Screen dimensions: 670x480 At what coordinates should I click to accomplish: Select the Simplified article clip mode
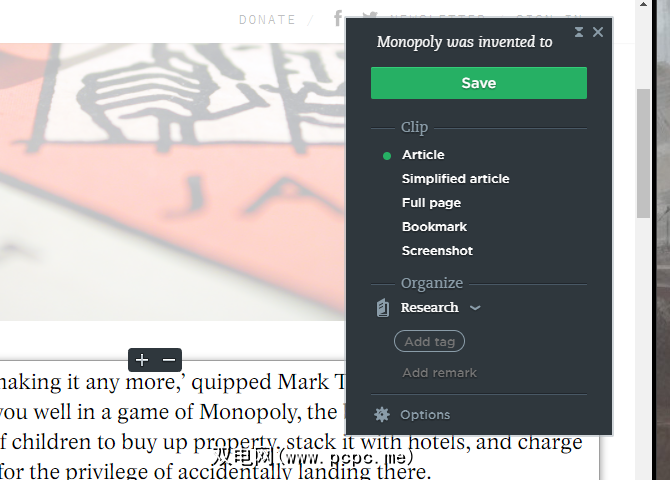point(455,179)
